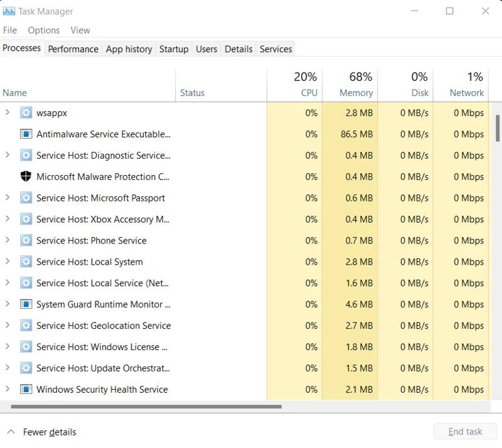Sort processes by CPU column

294,85
